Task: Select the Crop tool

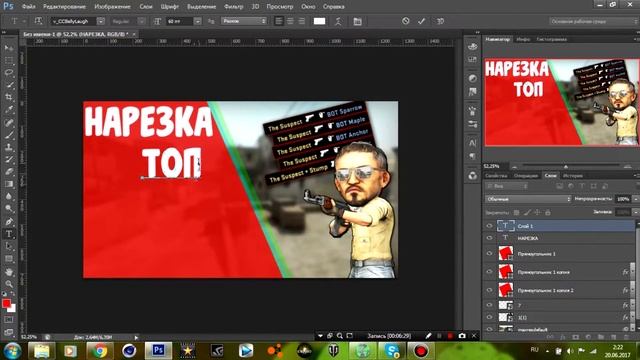Action: coord(9,97)
